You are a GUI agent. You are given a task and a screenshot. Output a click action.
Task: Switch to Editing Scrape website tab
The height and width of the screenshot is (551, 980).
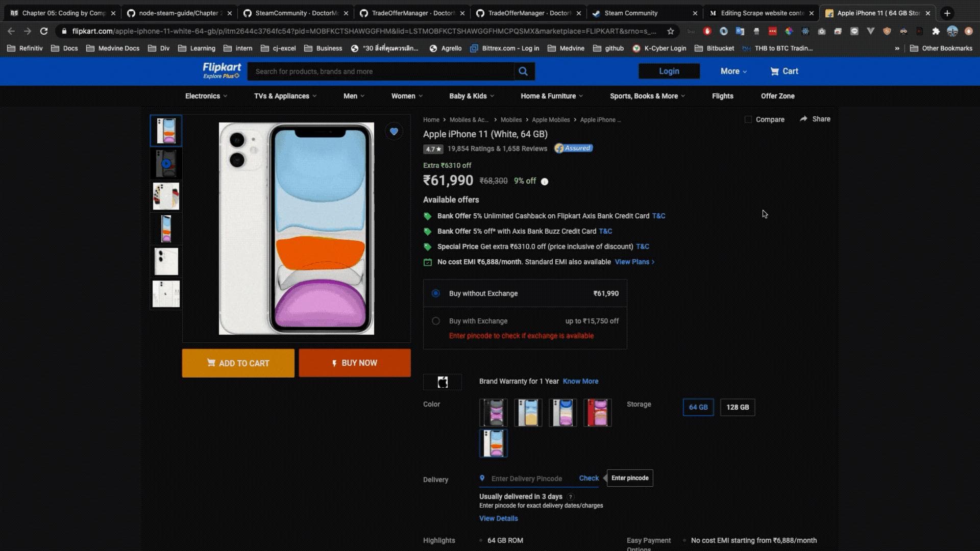[x=761, y=13]
